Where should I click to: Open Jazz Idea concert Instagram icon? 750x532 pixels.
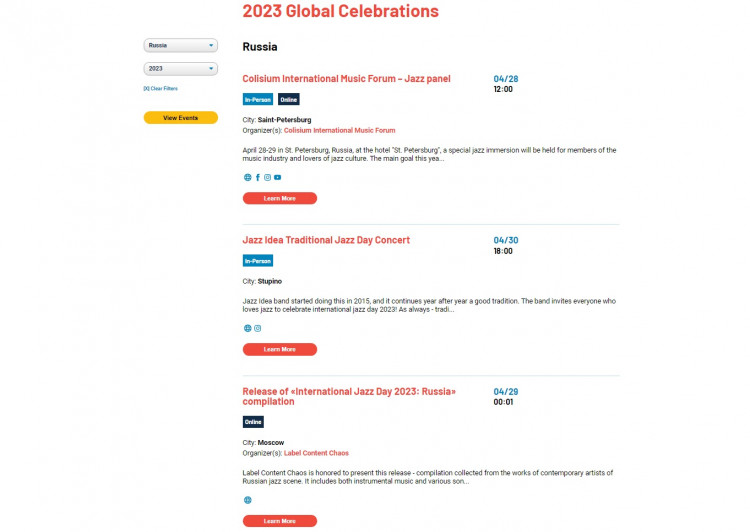258,328
